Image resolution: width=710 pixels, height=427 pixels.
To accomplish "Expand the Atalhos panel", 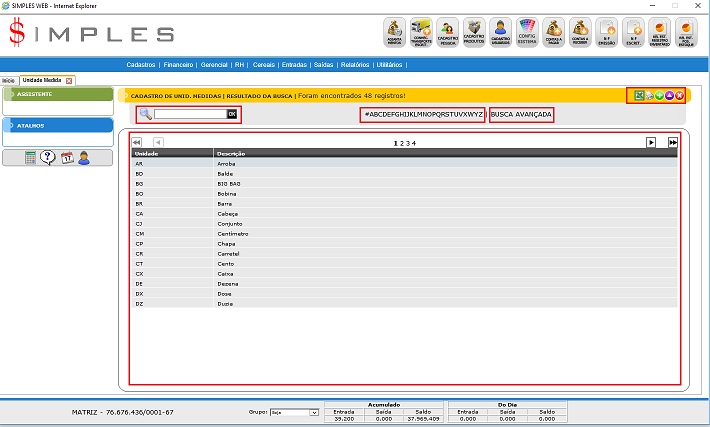I will 57,125.
